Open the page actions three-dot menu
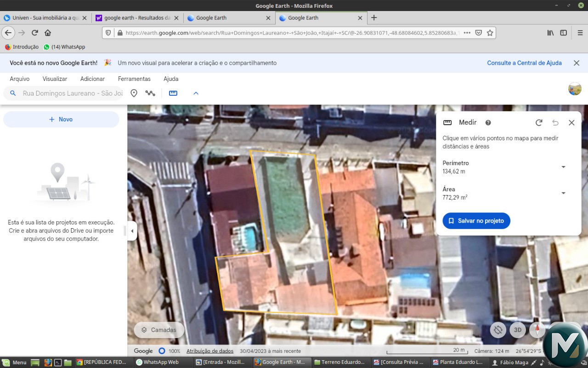Screen dimensions: 588x368 point(467,33)
